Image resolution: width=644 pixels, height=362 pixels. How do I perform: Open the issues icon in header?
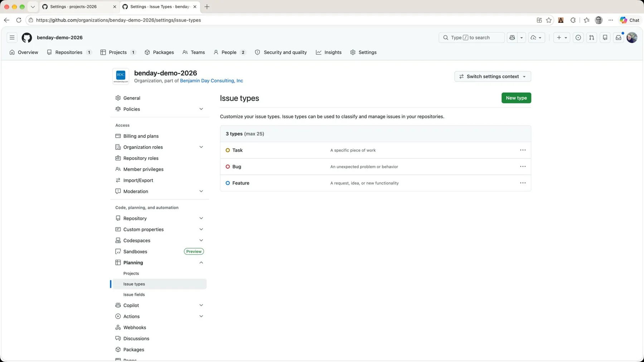point(578,38)
